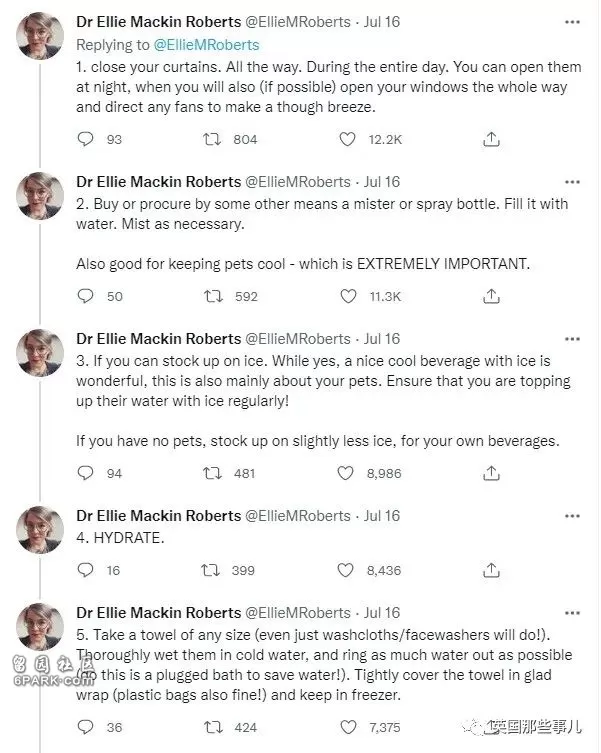The width and height of the screenshot is (601, 753).
Task: Share the '4. HYDRATE.' tweet
Action: click(491, 571)
